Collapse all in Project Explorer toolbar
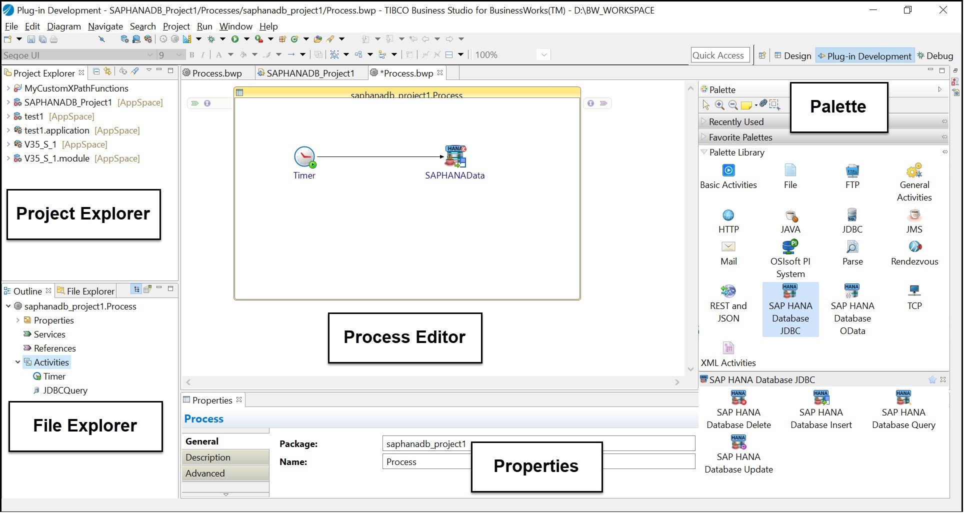The height and width of the screenshot is (518, 980). (96, 71)
